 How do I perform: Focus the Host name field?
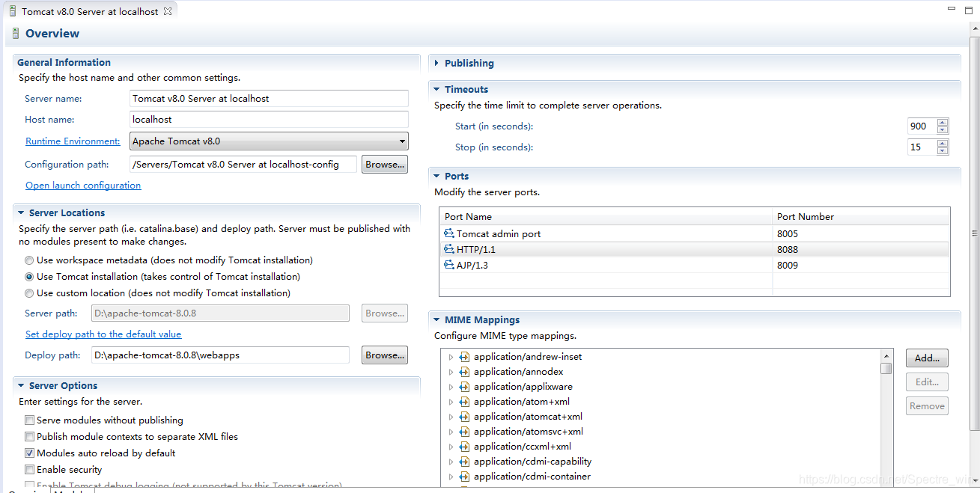[269, 120]
